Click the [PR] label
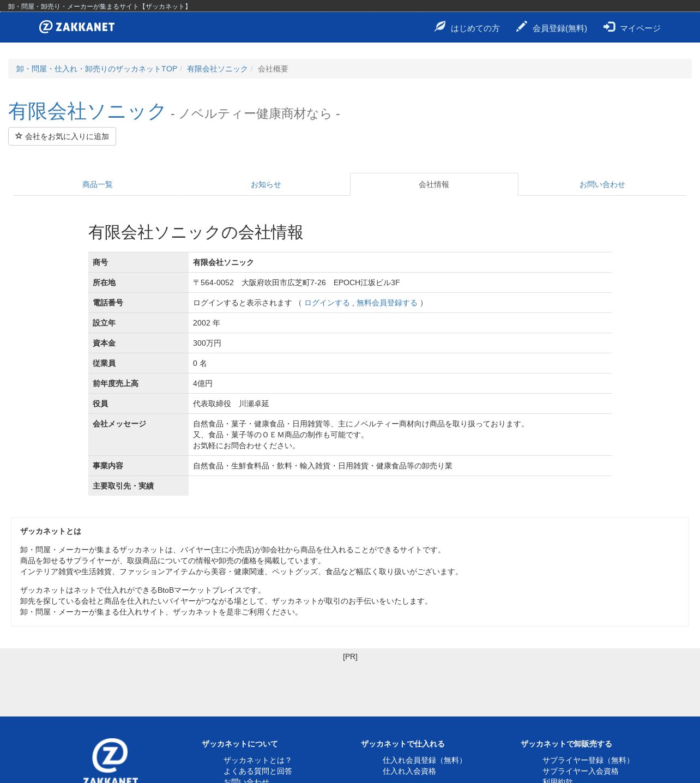The width and height of the screenshot is (700, 783). pyautogui.click(x=350, y=656)
